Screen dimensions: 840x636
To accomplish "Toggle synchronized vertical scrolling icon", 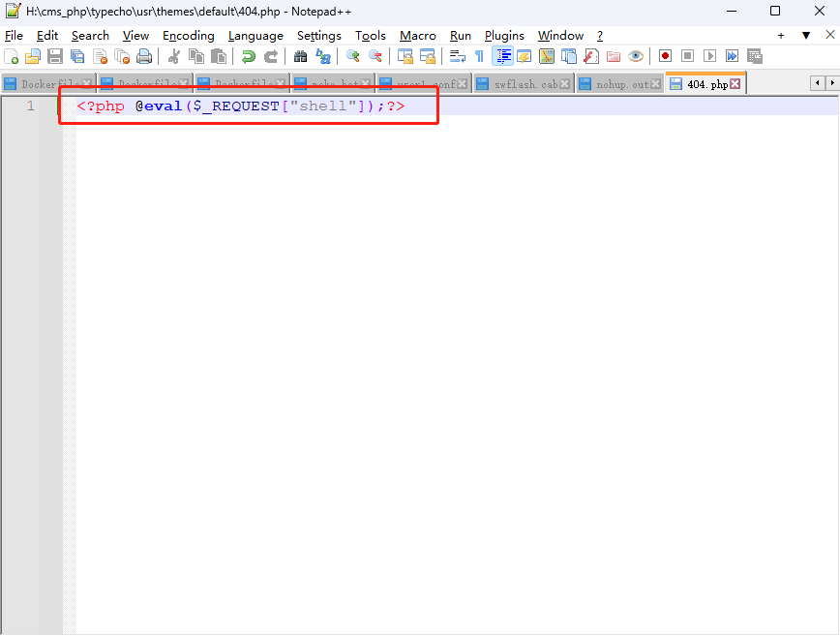I will pyautogui.click(x=405, y=56).
